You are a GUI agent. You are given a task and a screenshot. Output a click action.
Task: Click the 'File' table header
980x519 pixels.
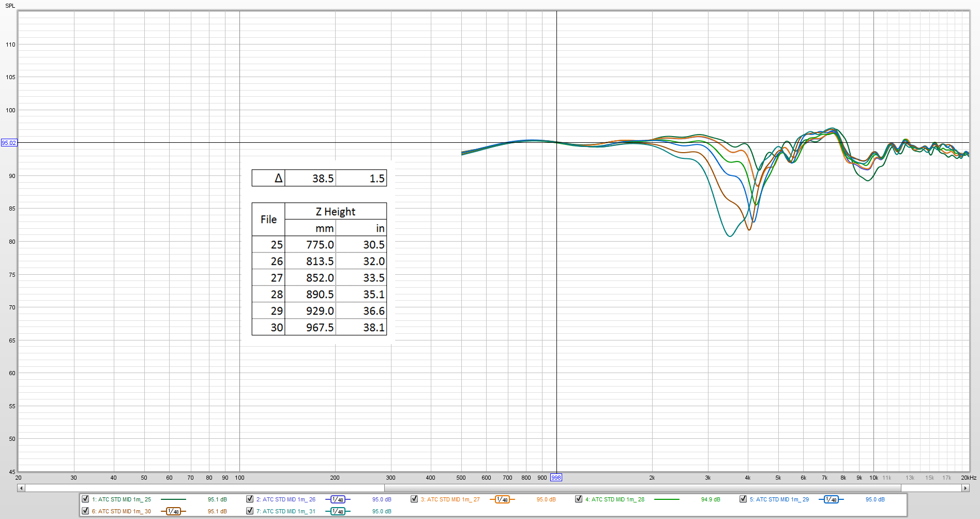[268, 219]
